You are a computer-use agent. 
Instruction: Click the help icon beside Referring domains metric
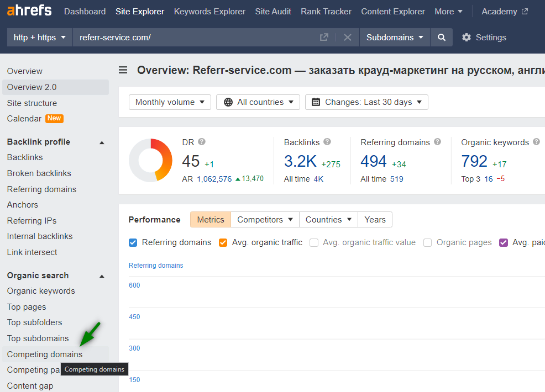point(438,142)
